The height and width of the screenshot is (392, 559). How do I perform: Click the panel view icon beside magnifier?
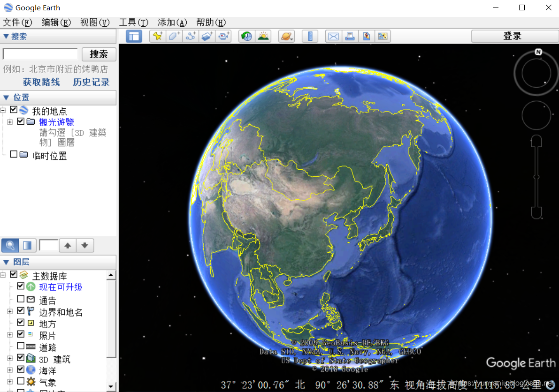pyautogui.click(x=27, y=245)
